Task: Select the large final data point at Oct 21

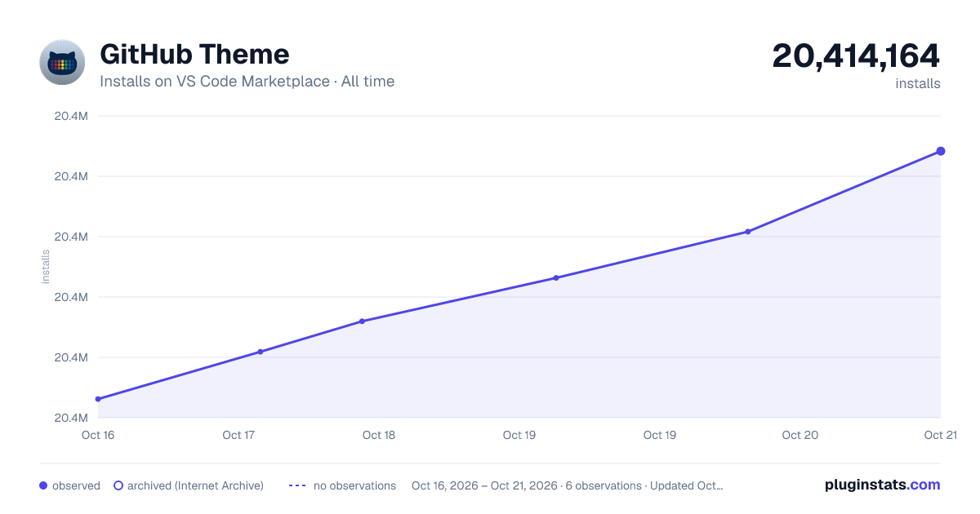Action: coord(941,151)
